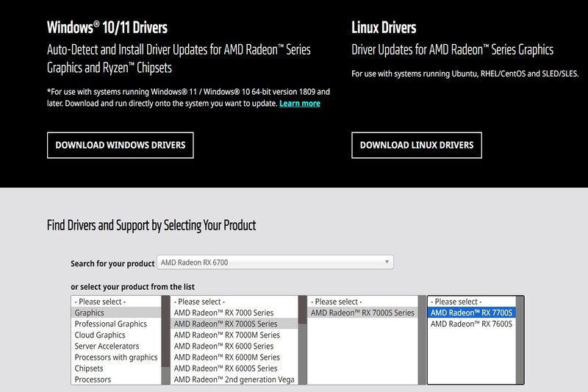Click the model list scrollbar
The image size is (588, 392).
coord(520,341)
